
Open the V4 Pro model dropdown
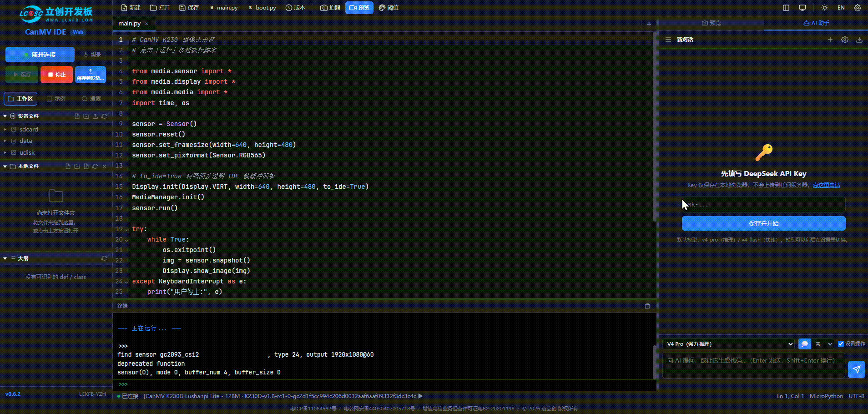coord(729,344)
